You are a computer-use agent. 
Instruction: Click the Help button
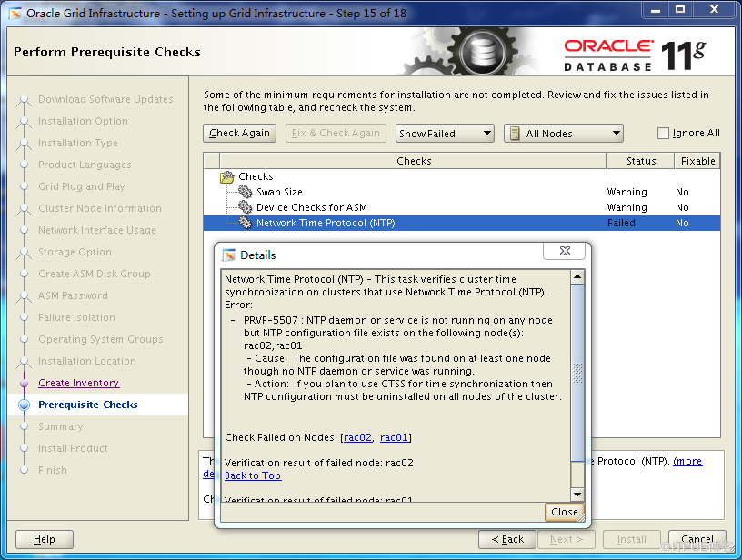[44, 539]
